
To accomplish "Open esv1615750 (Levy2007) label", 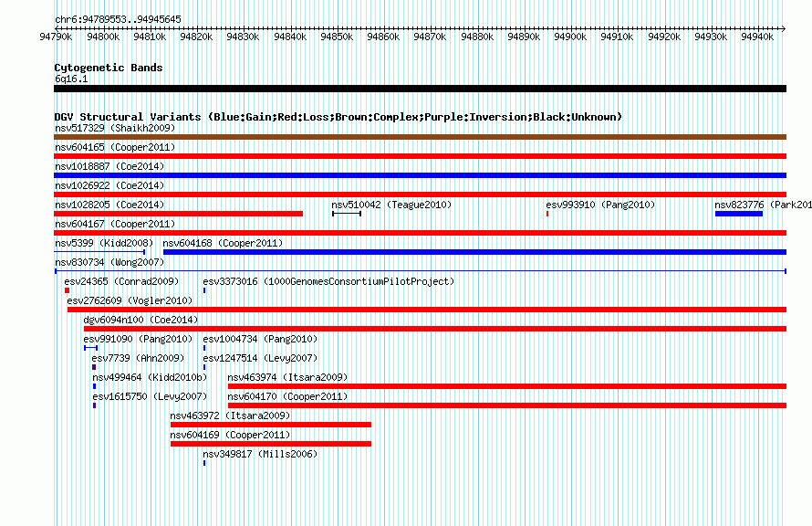I will (150, 396).
